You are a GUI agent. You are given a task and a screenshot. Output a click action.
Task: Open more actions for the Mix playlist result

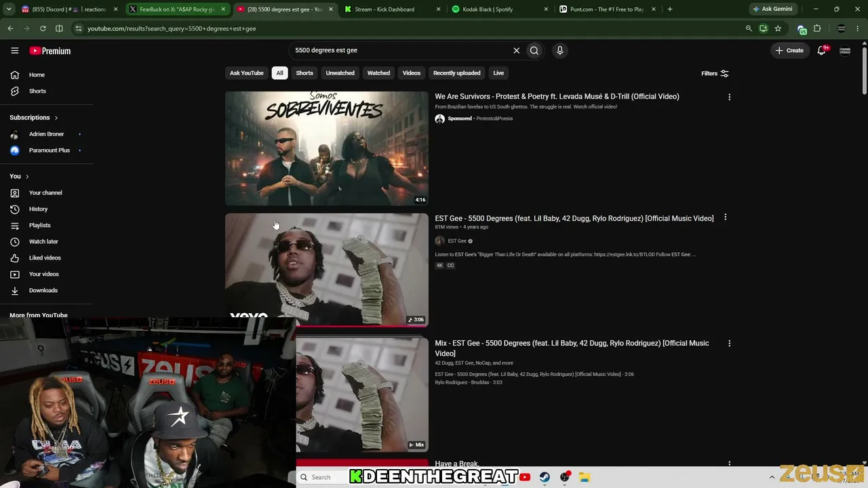(x=729, y=344)
